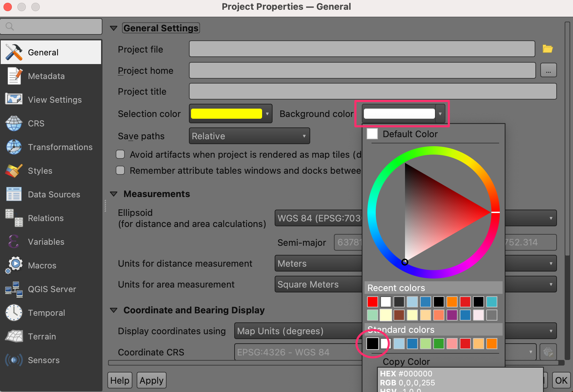Open the Selection color dropdown arrow
The width and height of the screenshot is (573, 392).
click(x=267, y=114)
